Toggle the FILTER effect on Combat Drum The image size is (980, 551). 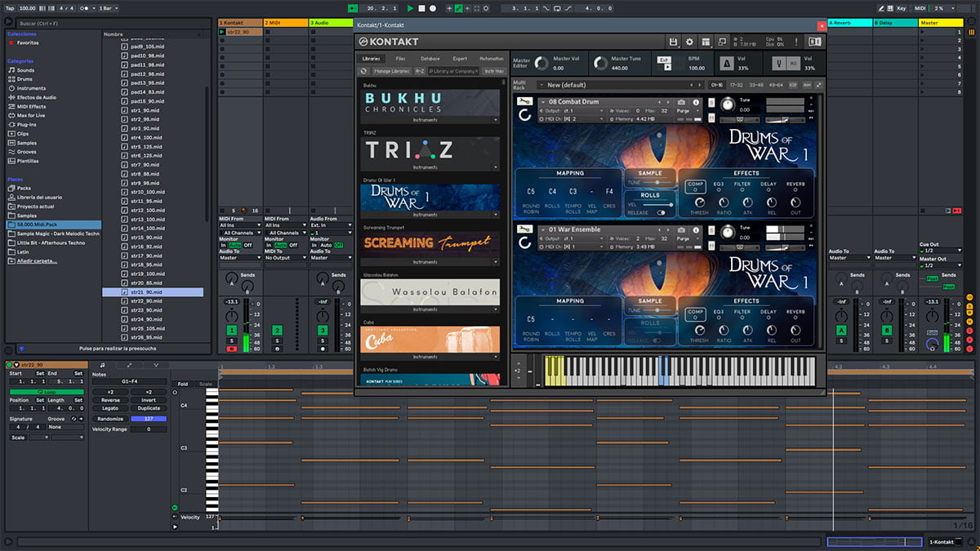coord(742,186)
